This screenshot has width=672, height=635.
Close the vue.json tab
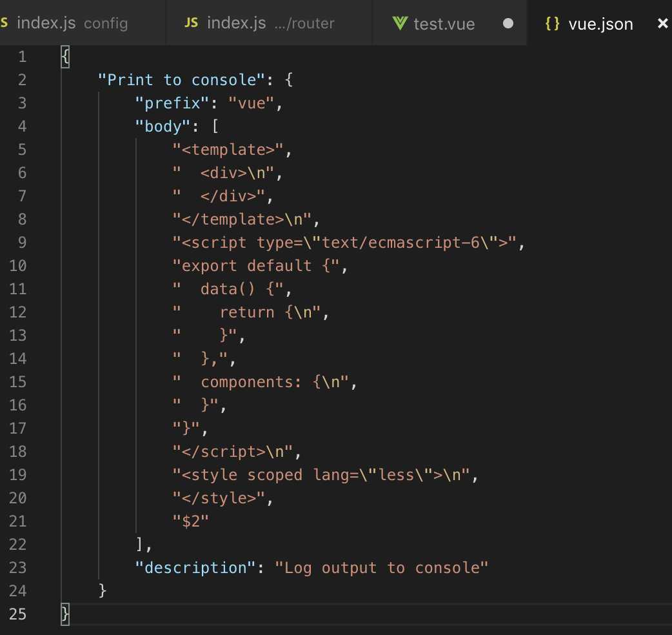coord(662,23)
